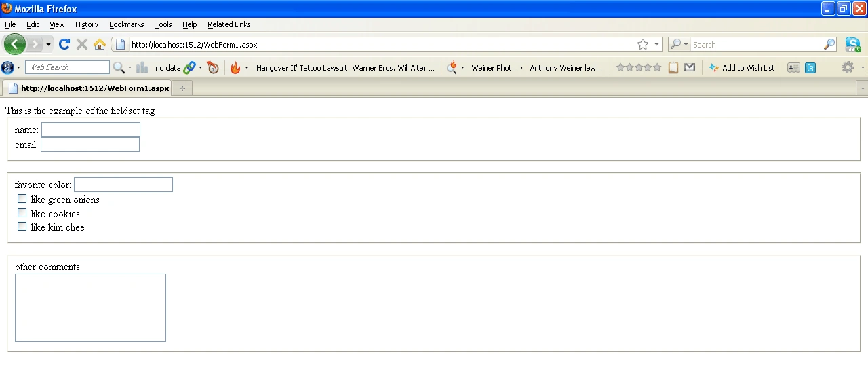The height and width of the screenshot is (374, 868).
Task: Click the browser Search input field
Action: pyautogui.click(x=756, y=45)
